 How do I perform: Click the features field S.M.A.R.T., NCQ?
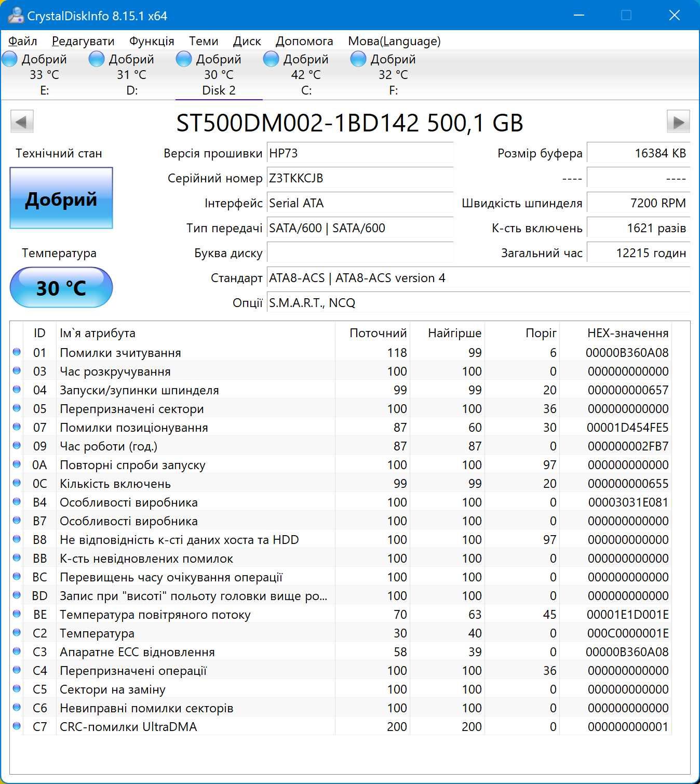click(x=478, y=303)
